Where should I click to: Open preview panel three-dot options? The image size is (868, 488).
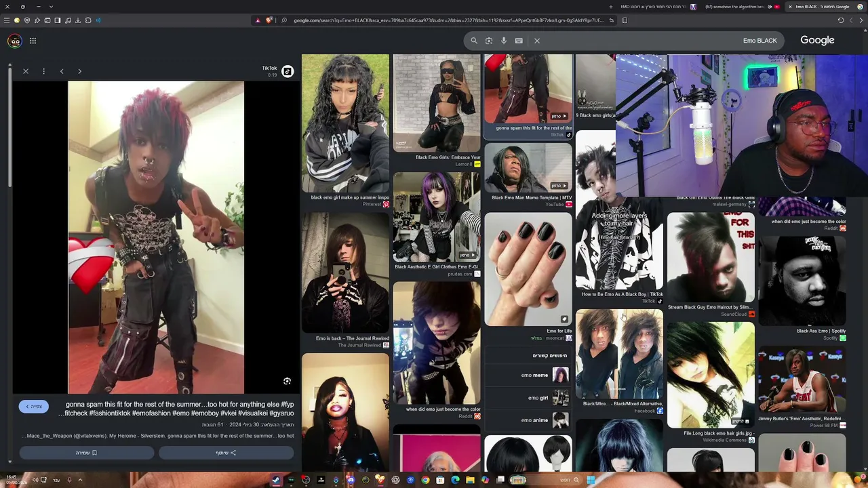pyautogui.click(x=43, y=71)
